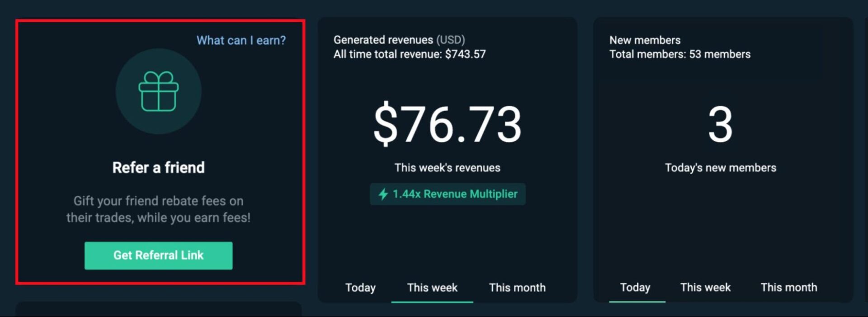The image size is (868, 317).
Task: Click the $76.73 revenue amount
Action: (448, 124)
